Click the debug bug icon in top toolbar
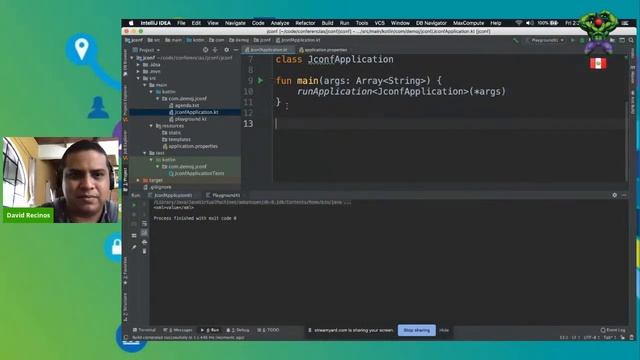The width and height of the screenshot is (640, 360). pos(582,40)
